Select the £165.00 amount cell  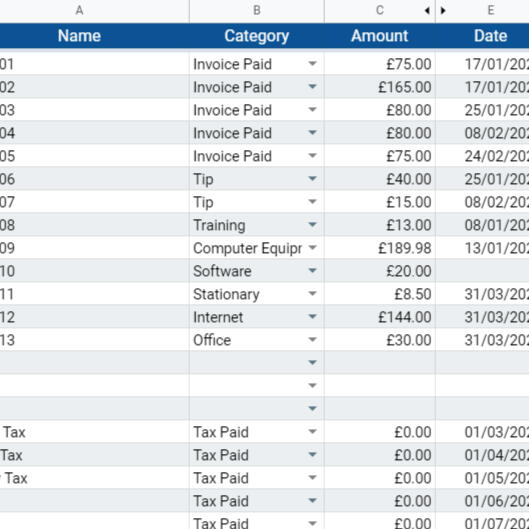380,87
